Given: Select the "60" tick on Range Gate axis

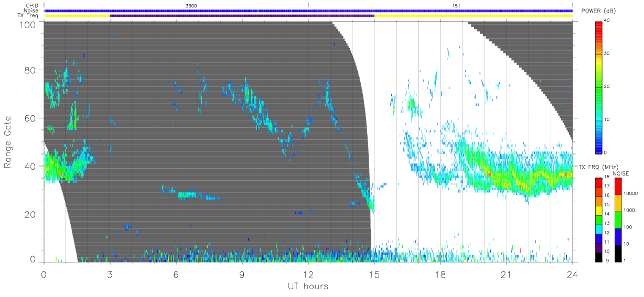Looking at the screenshot, I should (30, 118).
